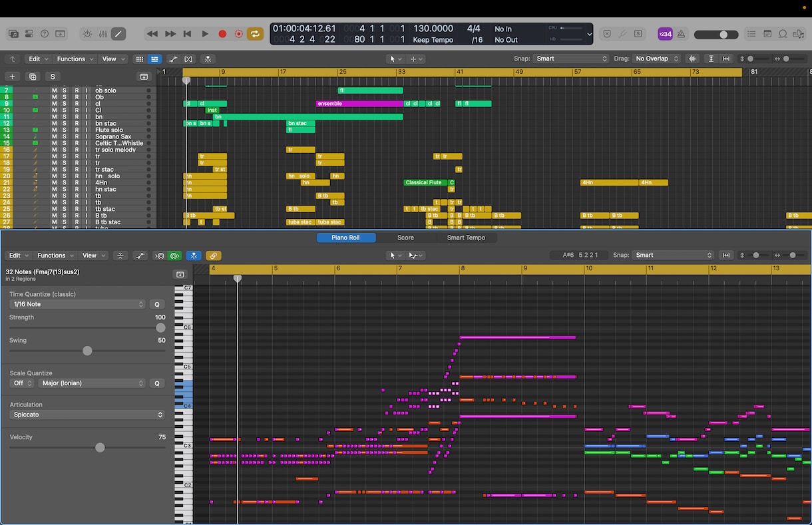The image size is (812, 525).
Task: Add a new track with the plus button
Action: click(x=12, y=77)
